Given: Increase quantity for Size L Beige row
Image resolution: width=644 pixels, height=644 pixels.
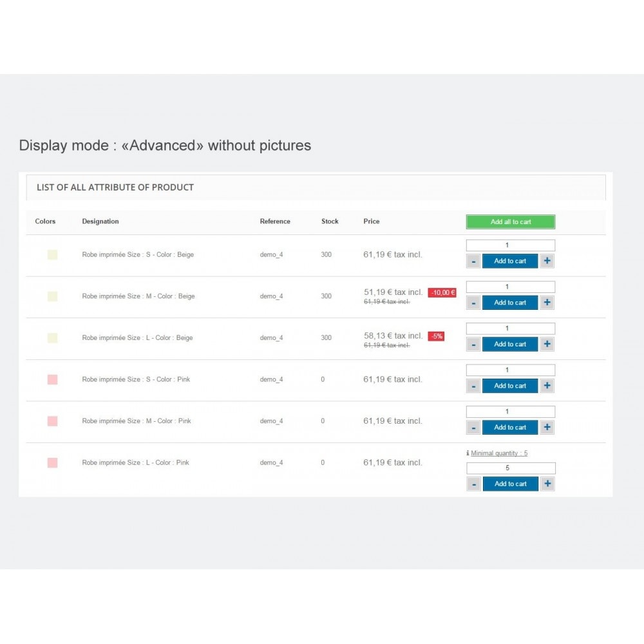Looking at the screenshot, I should (x=547, y=344).
